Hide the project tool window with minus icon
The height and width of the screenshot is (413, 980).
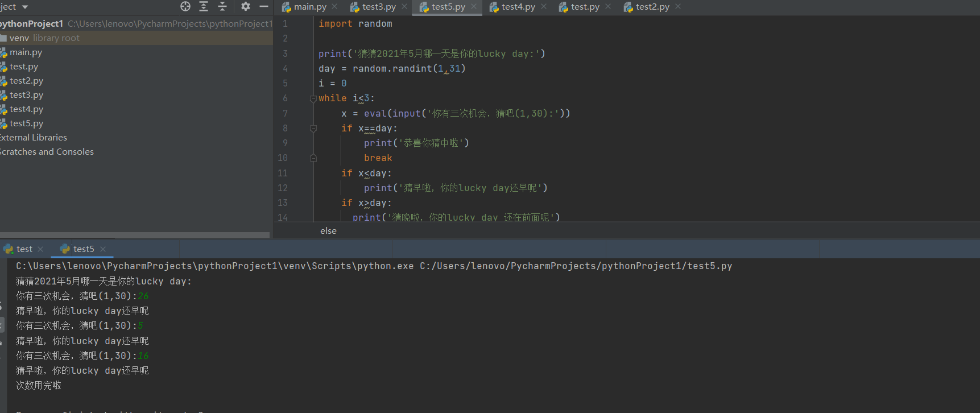click(264, 6)
